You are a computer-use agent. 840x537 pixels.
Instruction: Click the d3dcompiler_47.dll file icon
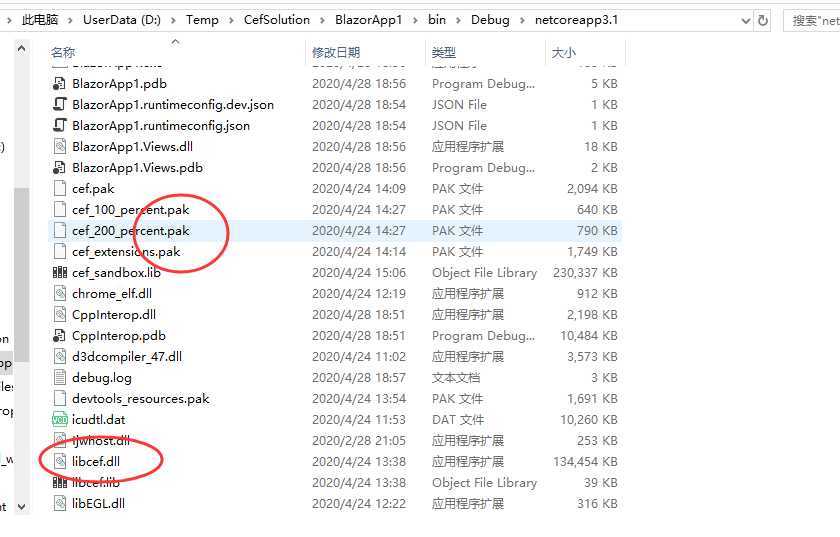(59, 356)
